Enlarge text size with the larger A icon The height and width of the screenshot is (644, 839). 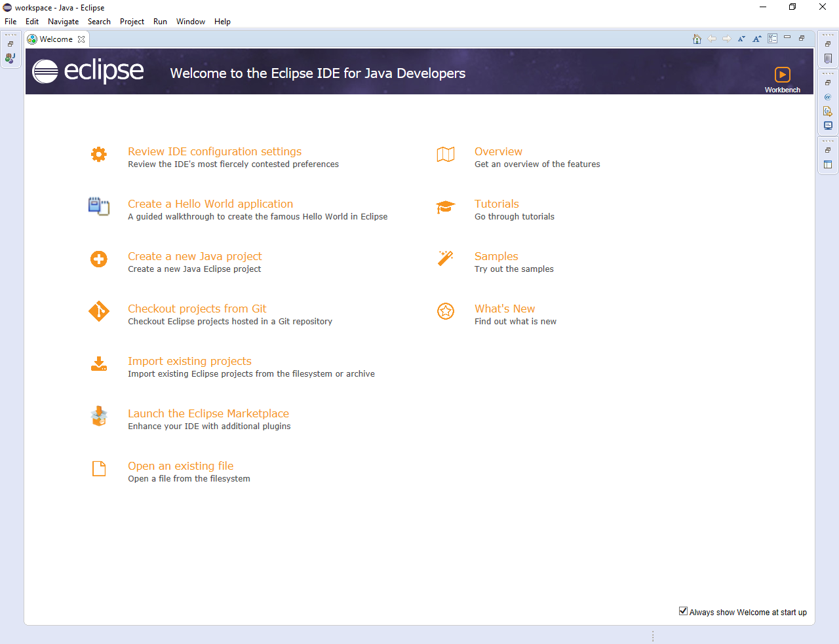pyautogui.click(x=756, y=39)
